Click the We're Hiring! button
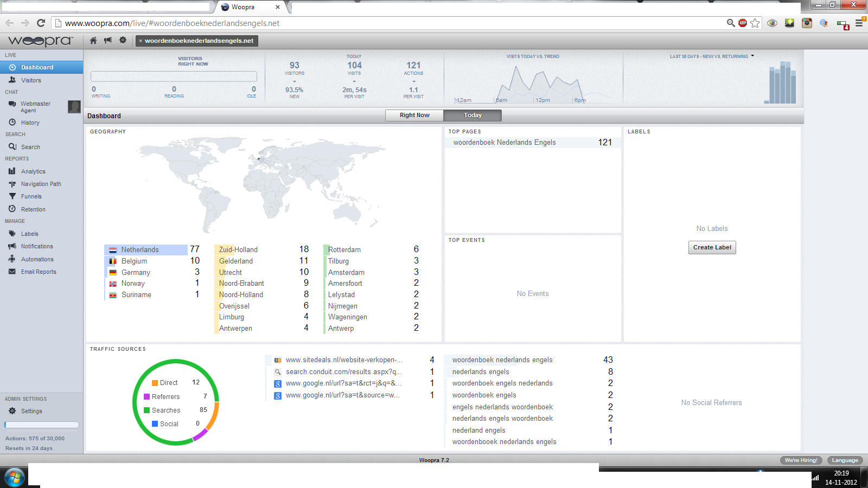This screenshot has height=488, width=868. point(801,460)
